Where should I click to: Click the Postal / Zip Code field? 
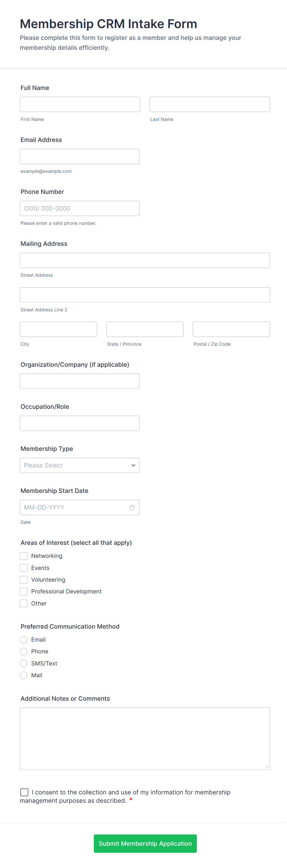tap(231, 329)
